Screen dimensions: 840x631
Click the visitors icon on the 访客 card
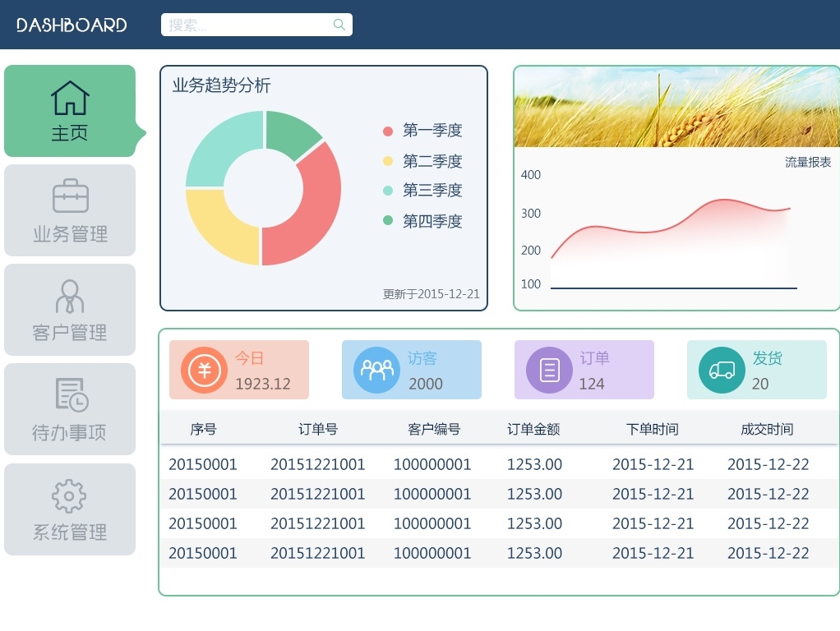376,370
